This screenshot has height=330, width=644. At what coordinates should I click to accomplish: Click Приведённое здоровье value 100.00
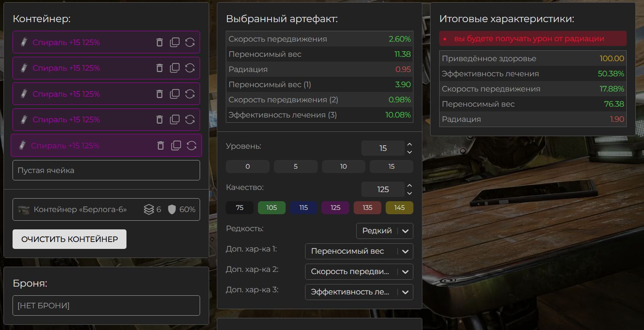point(612,59)
